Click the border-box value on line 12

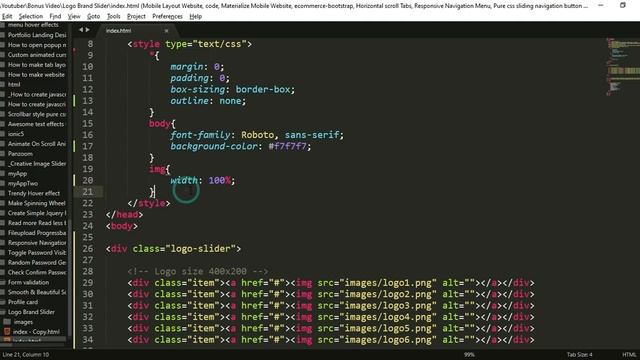pyautogui.click(x=262, y=89)
